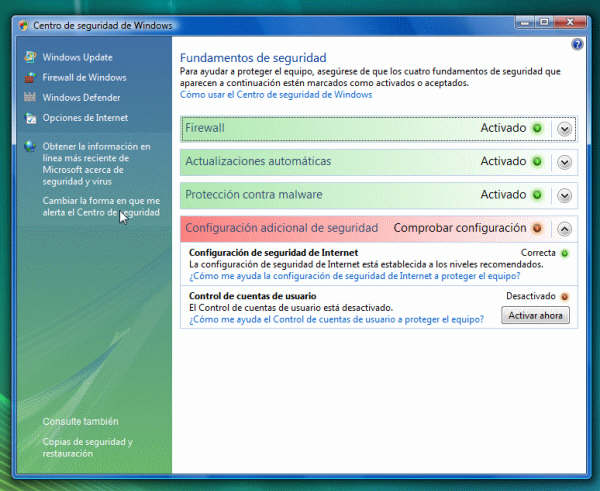
Task: Click Activado text on the Firewall row
Action: [503, 128]
